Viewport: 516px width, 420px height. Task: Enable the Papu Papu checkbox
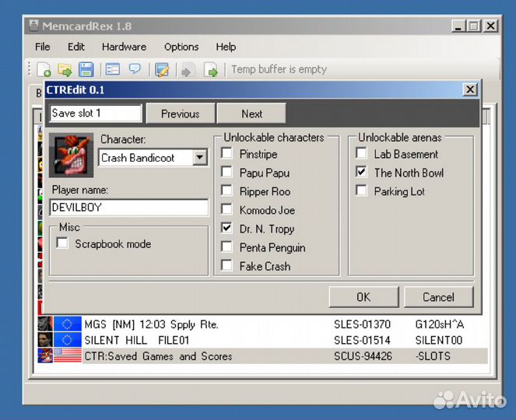[x=226, y=172]
